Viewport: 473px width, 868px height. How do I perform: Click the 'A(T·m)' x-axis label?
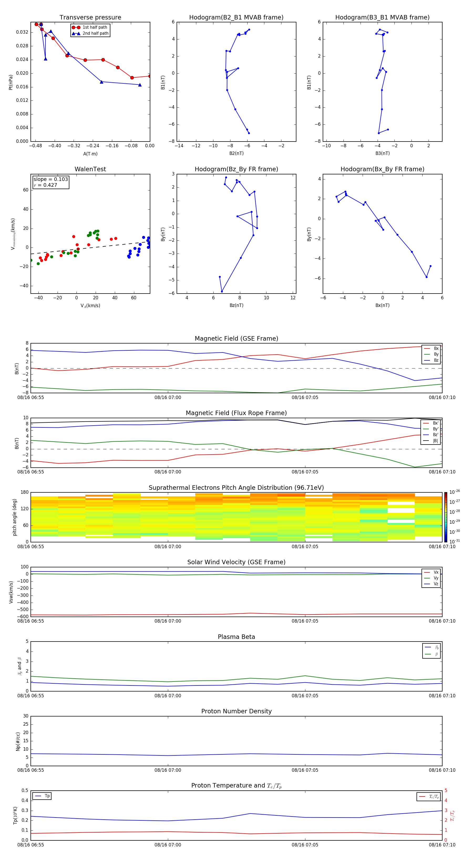[x=90, y=154]
